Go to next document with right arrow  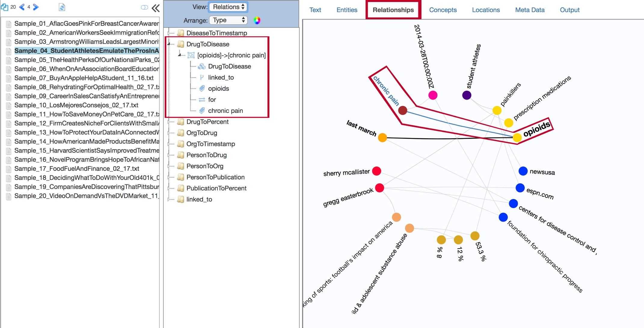click(x=36, y=7)
